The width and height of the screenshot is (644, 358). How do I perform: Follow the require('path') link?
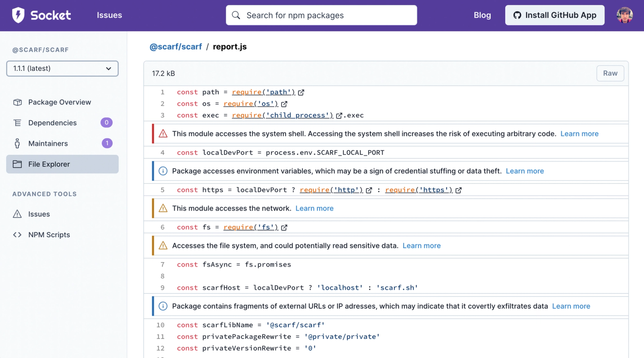tap(264, 92)
